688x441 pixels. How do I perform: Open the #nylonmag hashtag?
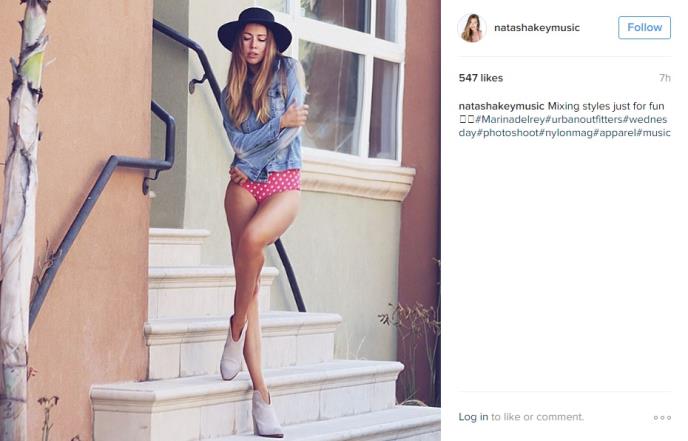point(566,133)
